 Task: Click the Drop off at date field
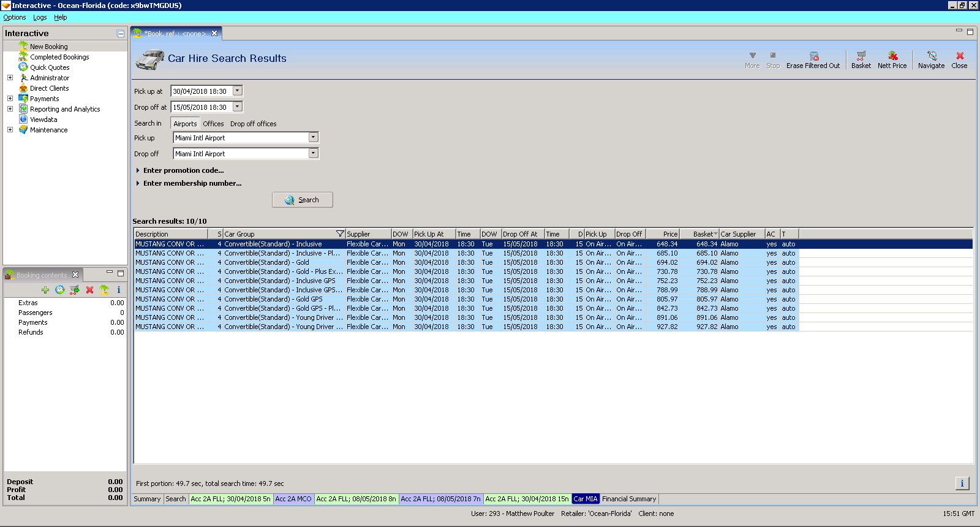(202, 107)
